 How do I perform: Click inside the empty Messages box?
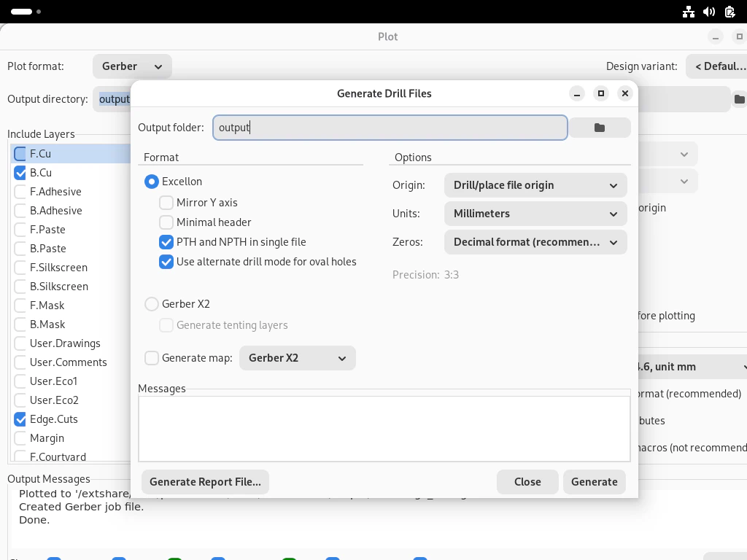click(384, 429)
